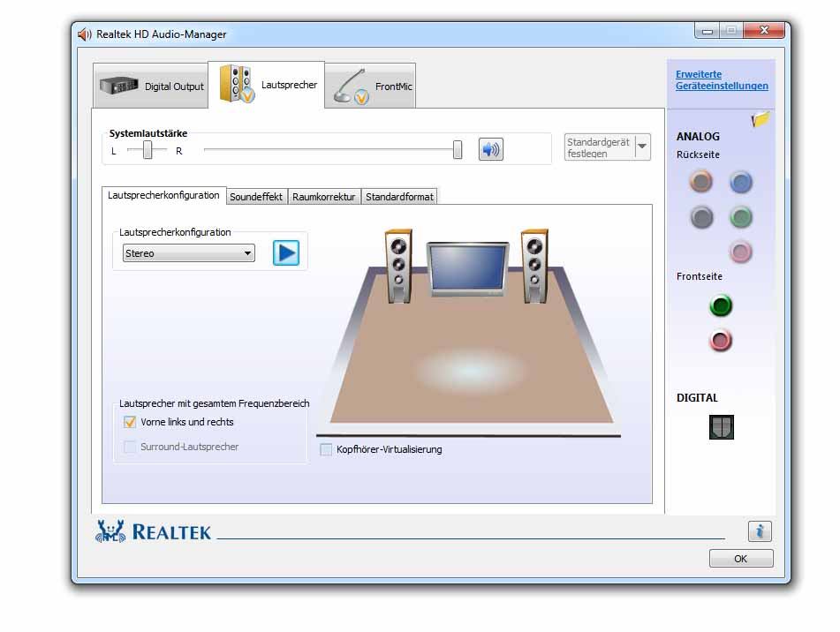The image size is (840, 632).
Task: Click the monitor in room preview
Action: pos(467,269)
